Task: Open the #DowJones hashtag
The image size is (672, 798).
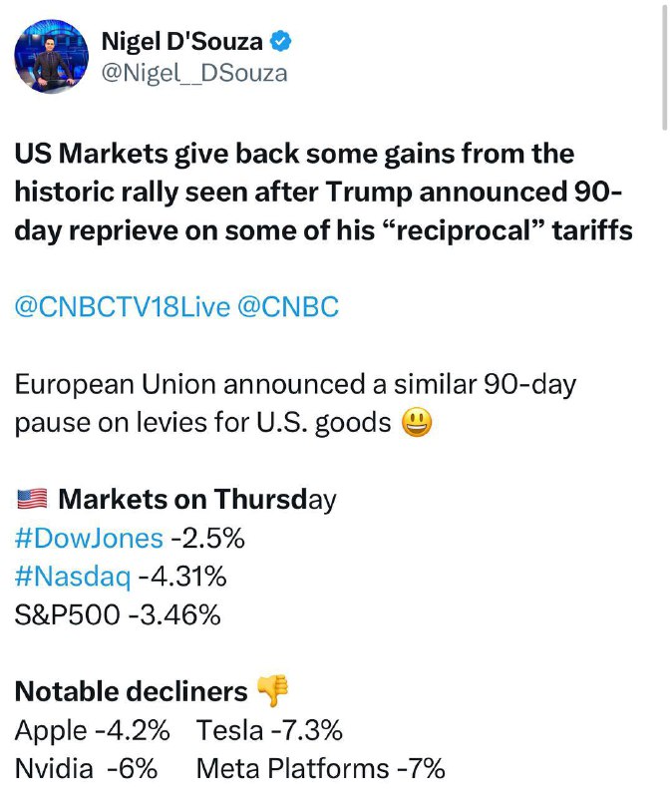Action: tap(89, 539)
